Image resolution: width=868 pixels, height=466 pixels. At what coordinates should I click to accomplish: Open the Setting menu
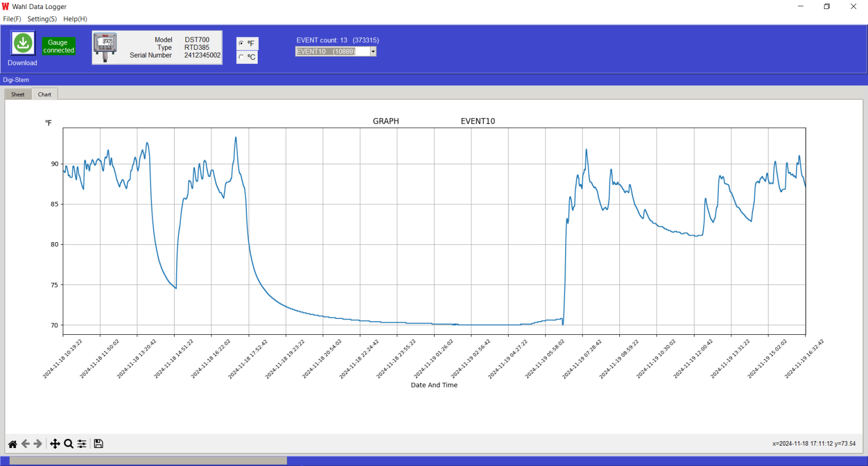click(42, 19)
